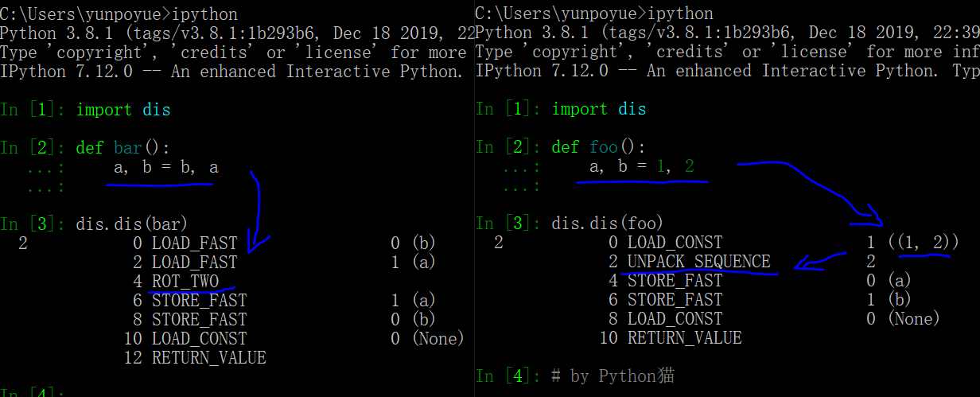Image resolution: width=980 pixels, height=397 pixels.
Task: Click the 'In [2]:' prompt in right terminal
Action: (x=509, y=146)
